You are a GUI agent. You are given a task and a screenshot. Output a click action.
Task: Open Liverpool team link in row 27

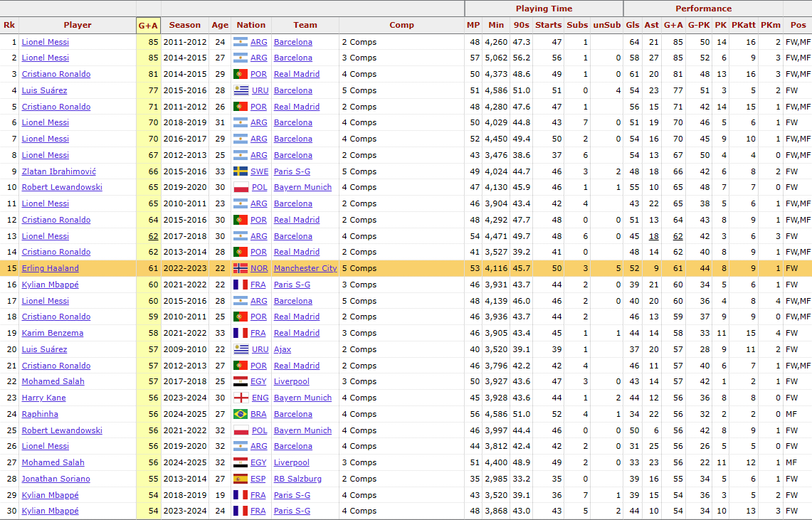click(292, 462)
